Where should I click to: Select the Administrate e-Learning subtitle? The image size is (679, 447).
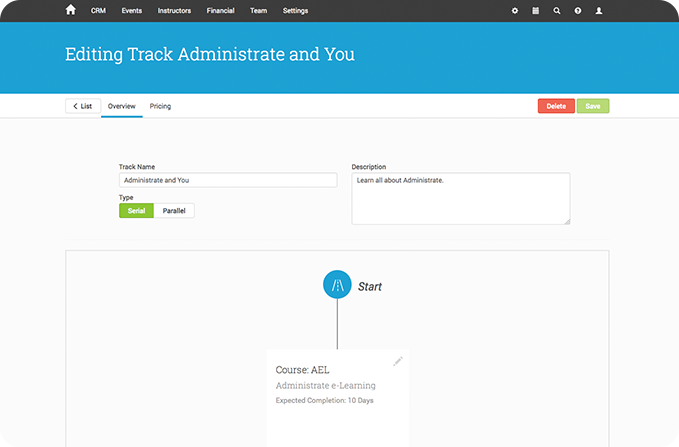tap(326, 385)
